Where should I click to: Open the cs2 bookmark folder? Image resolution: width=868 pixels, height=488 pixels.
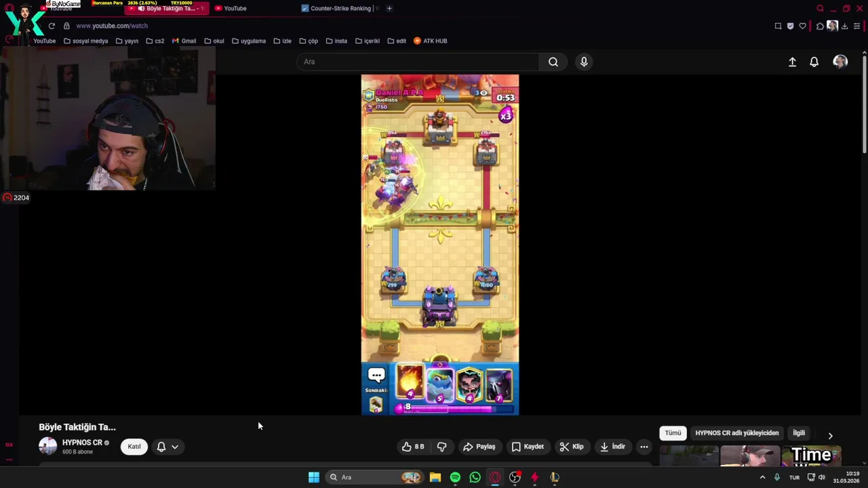pyautogui.click(x=155, y=41)
